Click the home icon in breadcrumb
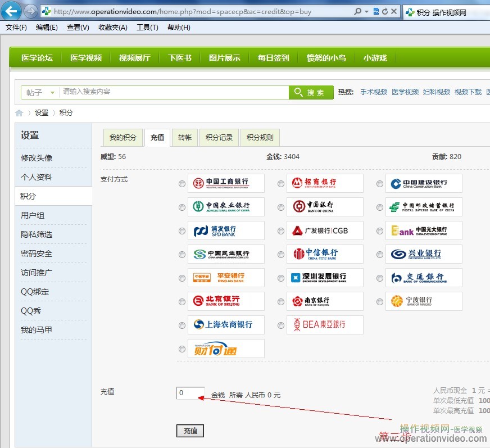490x448 pixels. coord(19,113)
